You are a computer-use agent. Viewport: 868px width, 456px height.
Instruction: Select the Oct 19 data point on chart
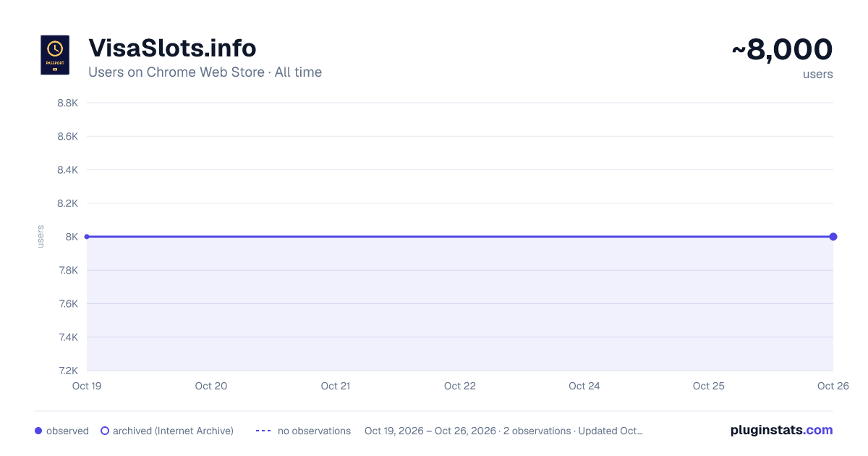pyautogui.click(x=87, y=237)
